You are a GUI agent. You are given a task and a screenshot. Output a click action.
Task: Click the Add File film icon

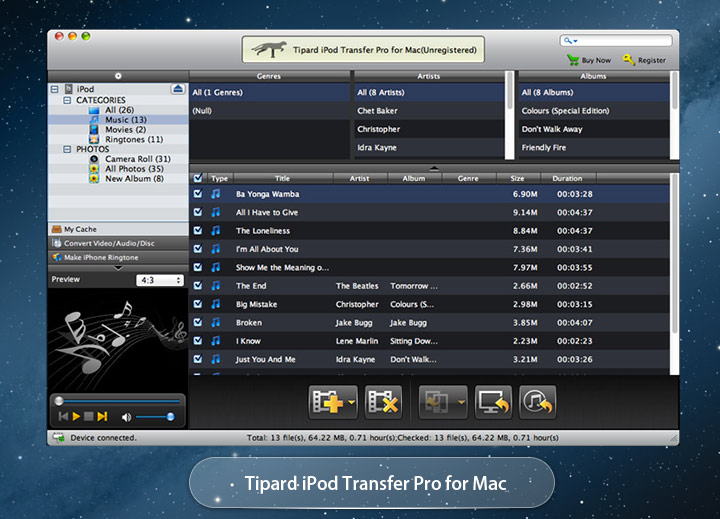[328, 402]
